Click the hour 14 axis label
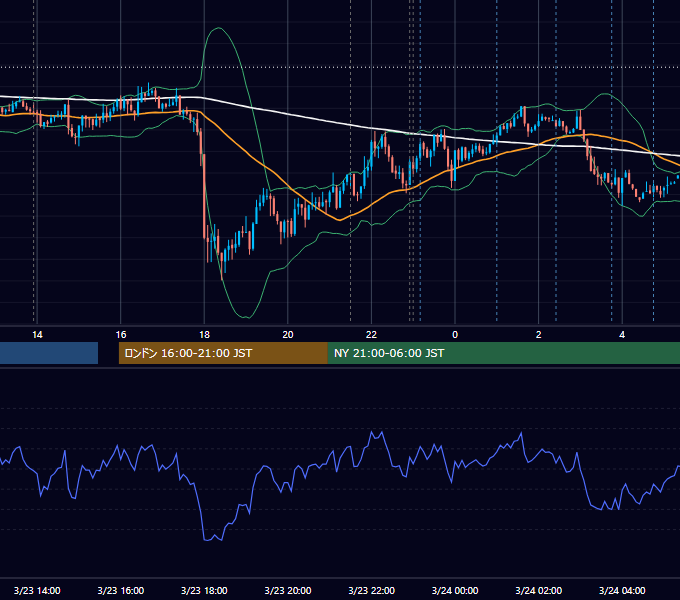 pos(37,335)
